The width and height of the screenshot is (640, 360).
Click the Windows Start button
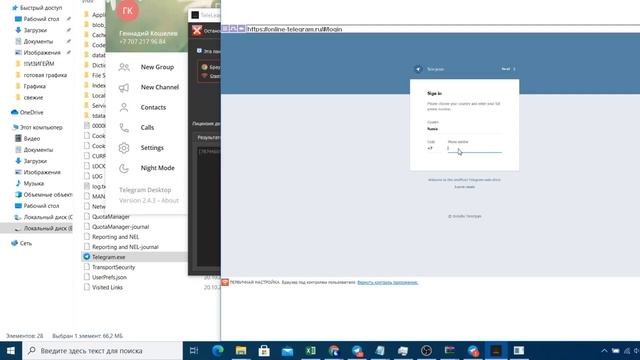tap(11, 351)
